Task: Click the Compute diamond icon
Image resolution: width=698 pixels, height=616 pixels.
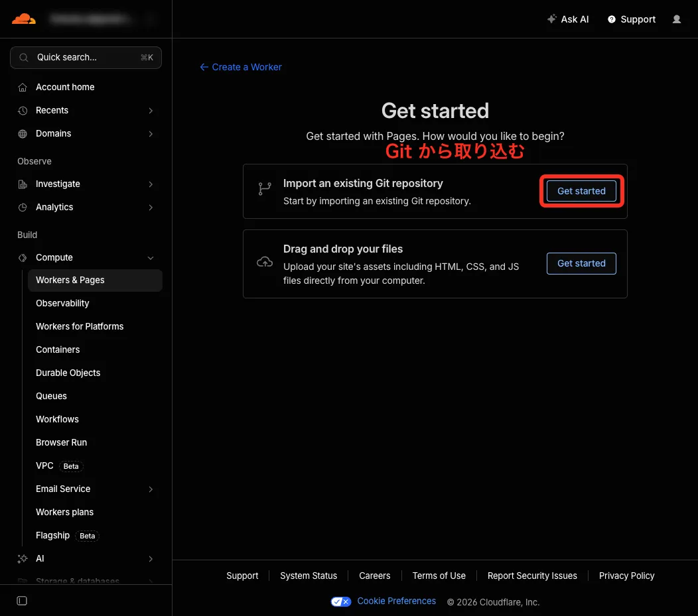Action: [x=23, y=257]
